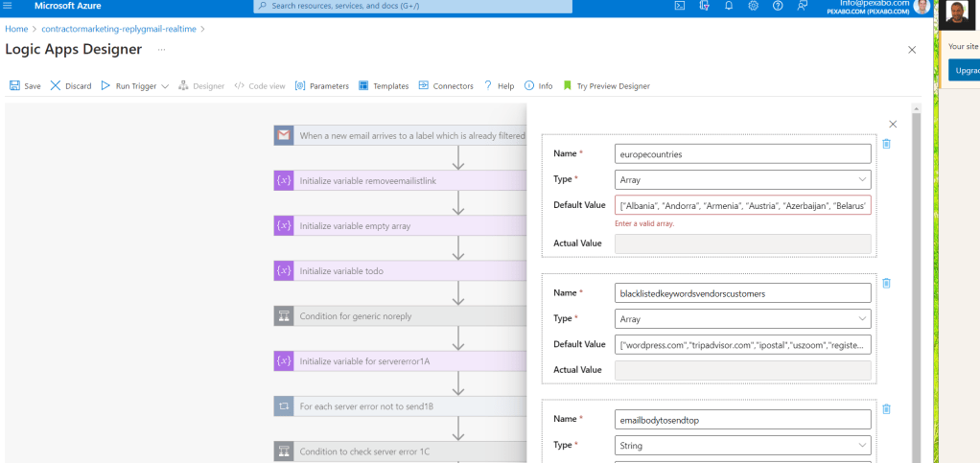Open Parameters from the toolbar
The image size is (980, 463).
(x=321, y=86)
